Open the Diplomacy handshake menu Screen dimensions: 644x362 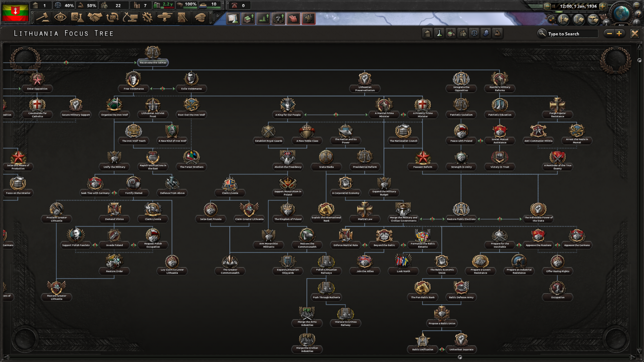click(95, 18)
